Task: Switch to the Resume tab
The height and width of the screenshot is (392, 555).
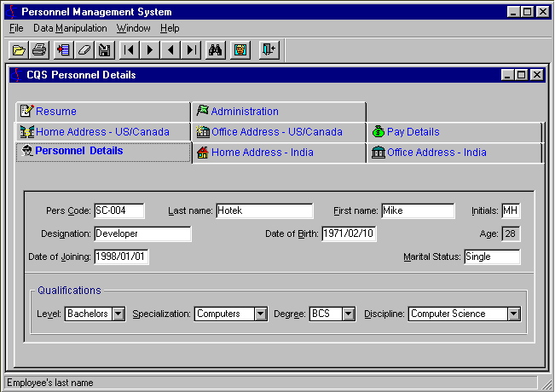Action: pos(55,112)
